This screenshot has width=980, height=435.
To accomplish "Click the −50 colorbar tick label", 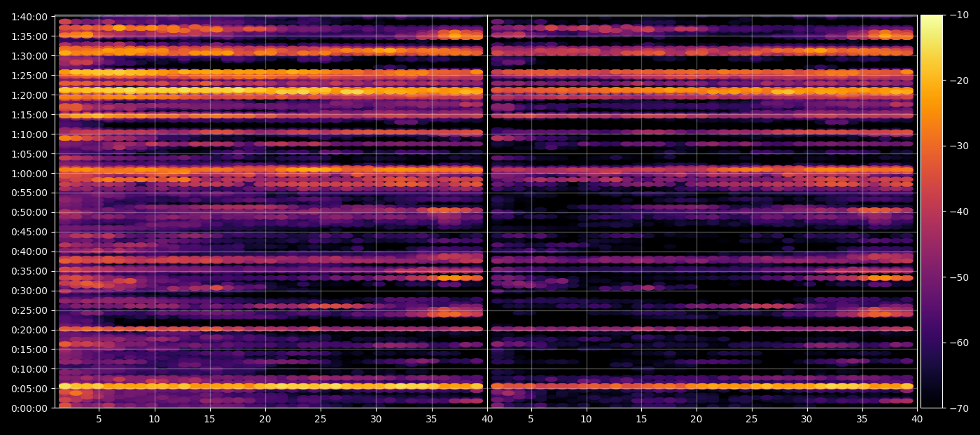I will pyautogui.click(x=958, y=277).
